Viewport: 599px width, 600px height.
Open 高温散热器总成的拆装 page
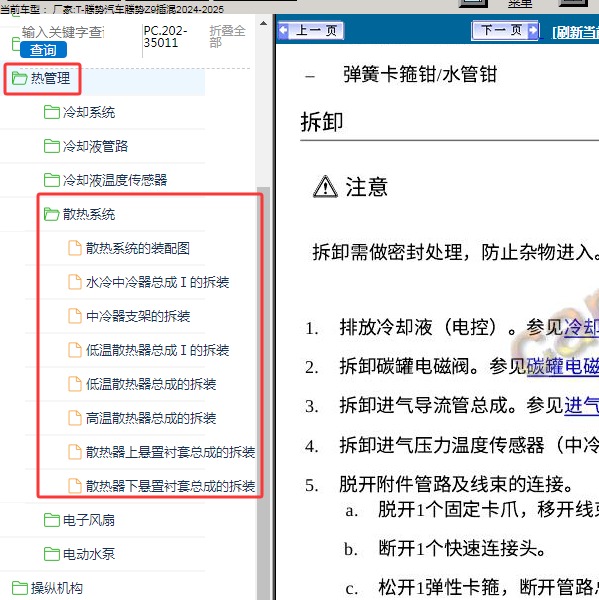151,418
